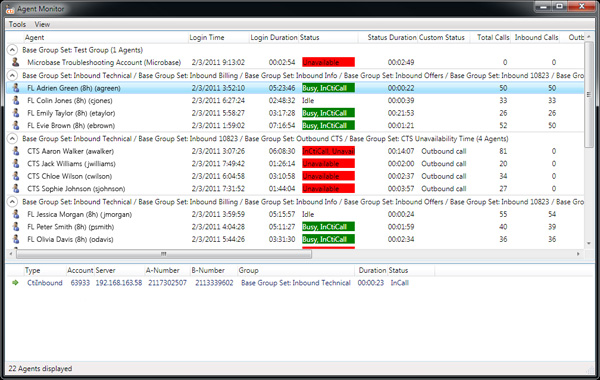Click red Unavailable status of Jack Williams
Screen dimensions: 600x380
pos(328,163)
